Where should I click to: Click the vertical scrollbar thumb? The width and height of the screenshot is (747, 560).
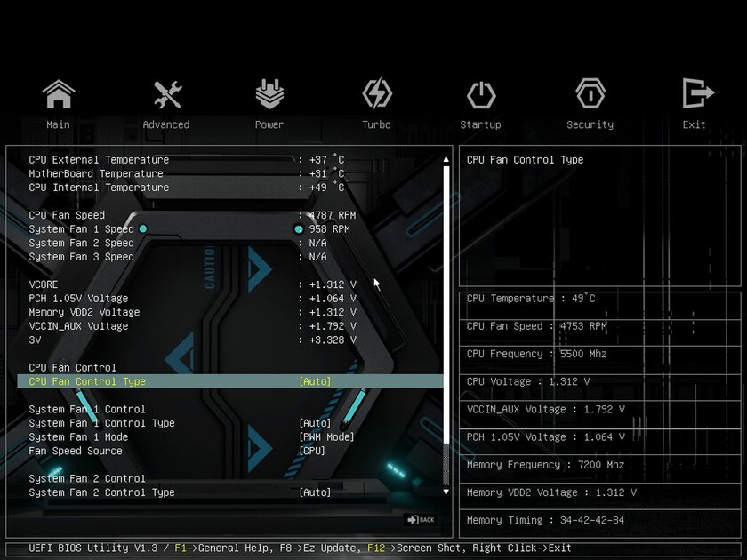click(446, 303)
